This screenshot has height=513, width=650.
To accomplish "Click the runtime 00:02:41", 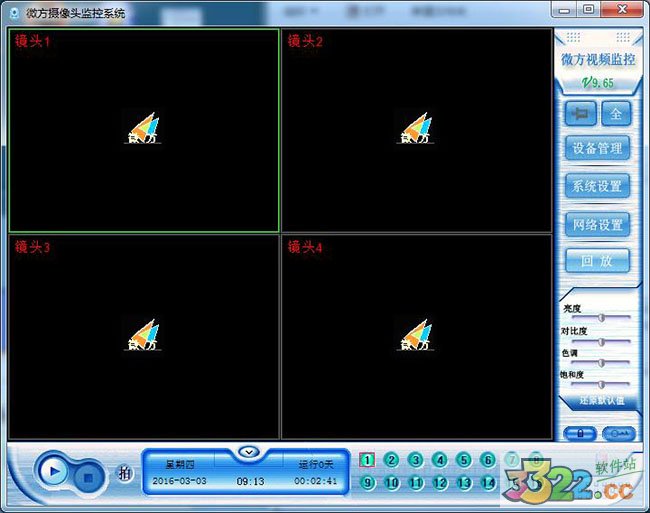I will 315,481.
